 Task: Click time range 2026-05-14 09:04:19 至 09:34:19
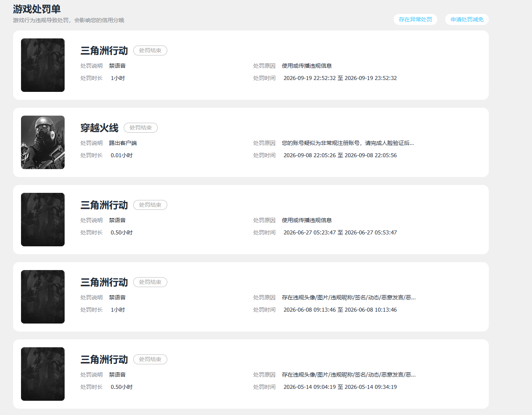tap(340, 387)
